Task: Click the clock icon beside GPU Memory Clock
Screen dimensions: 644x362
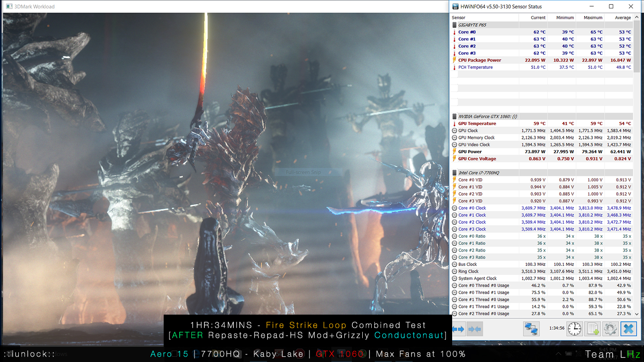Action: pyautogui.click(x=454, y=138)
